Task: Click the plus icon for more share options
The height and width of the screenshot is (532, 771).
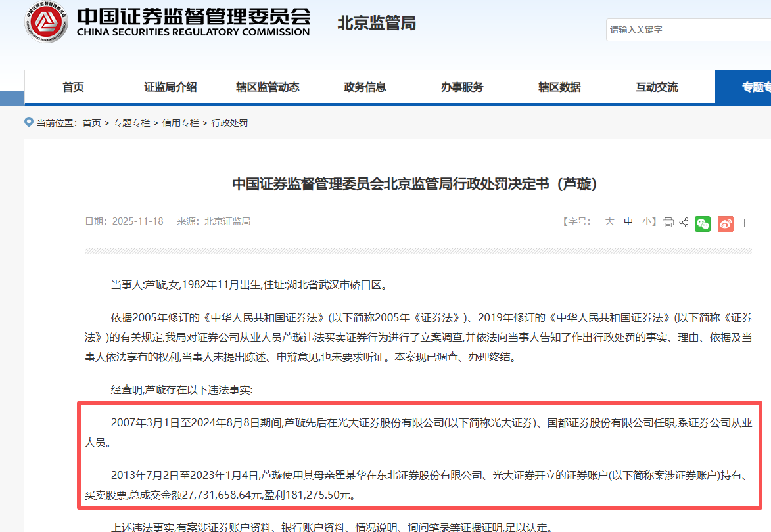Action: click(745, 223)
